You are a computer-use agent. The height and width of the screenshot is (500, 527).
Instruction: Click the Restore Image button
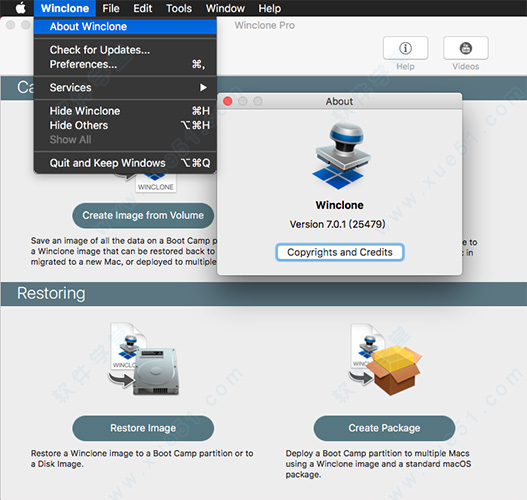click(143, 428)
